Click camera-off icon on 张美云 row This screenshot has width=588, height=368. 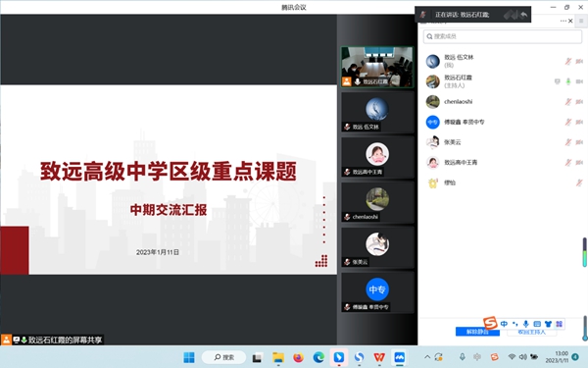579,142
